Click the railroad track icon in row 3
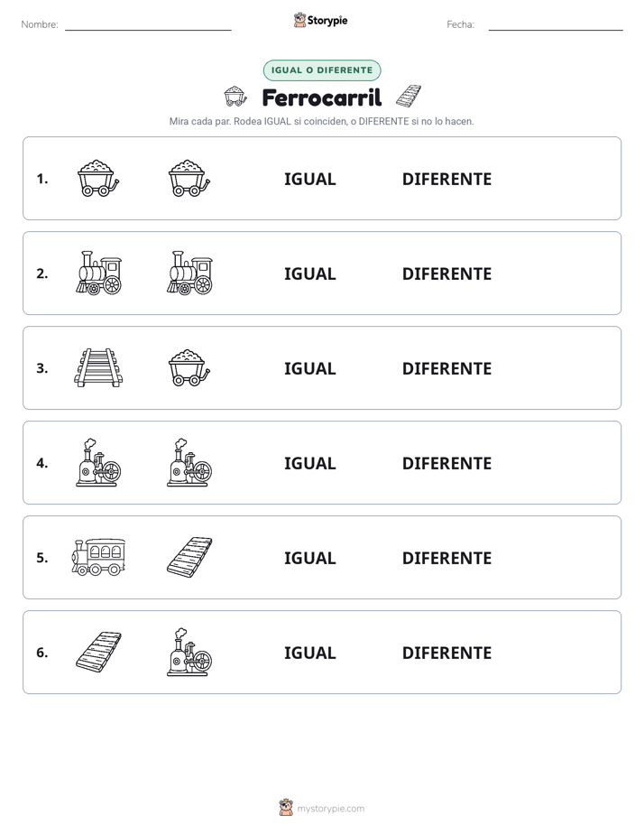The image size is (644, 834). (x=98, y=367)
